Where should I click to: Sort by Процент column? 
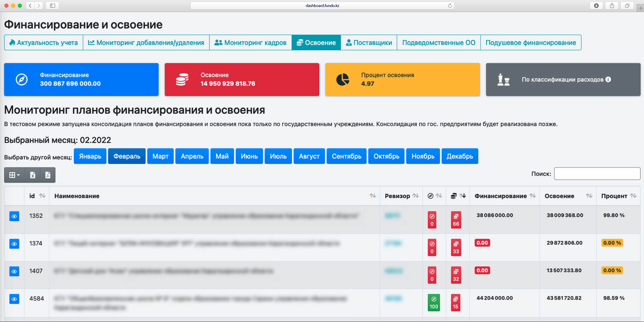point(618,196)
